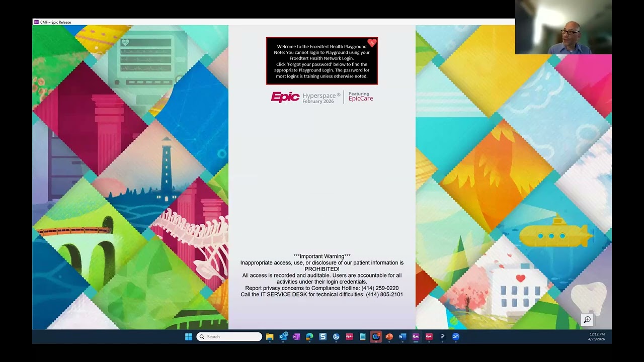The width and height of the screenshot is (644, 362).
Task: Open the Windows Start menu
Action: tap(189, 337)
